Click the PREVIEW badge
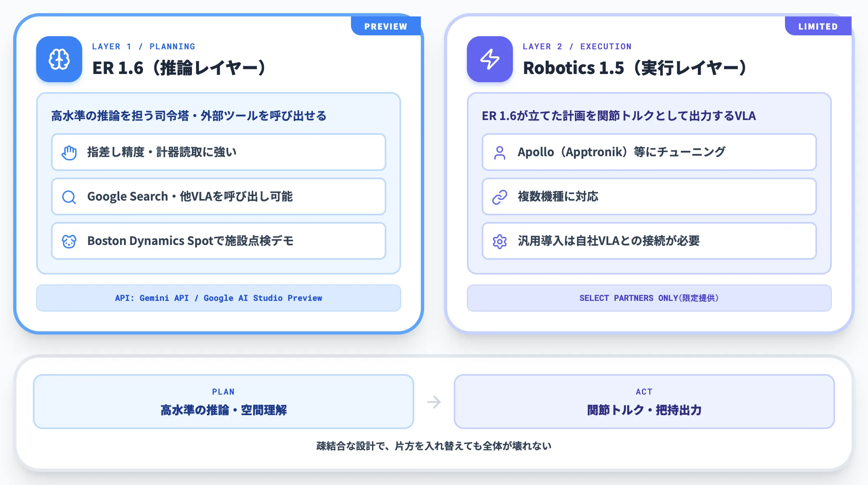 tap(386, 26)
